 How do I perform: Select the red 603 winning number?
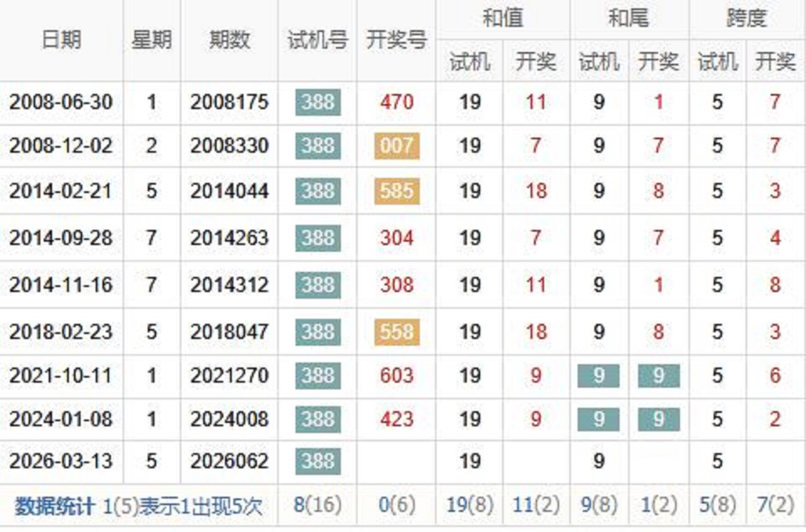[397, 376]
